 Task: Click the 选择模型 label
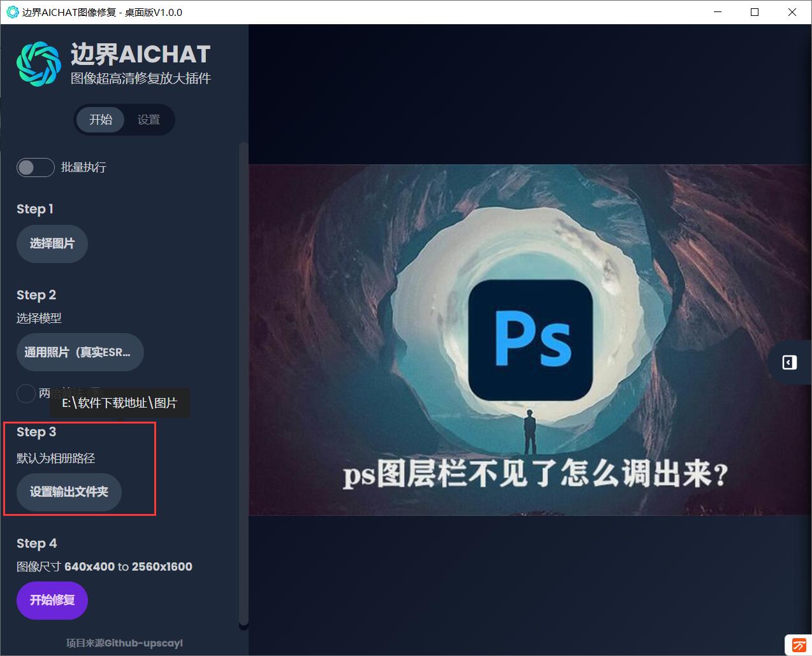[x=39, y=318]
